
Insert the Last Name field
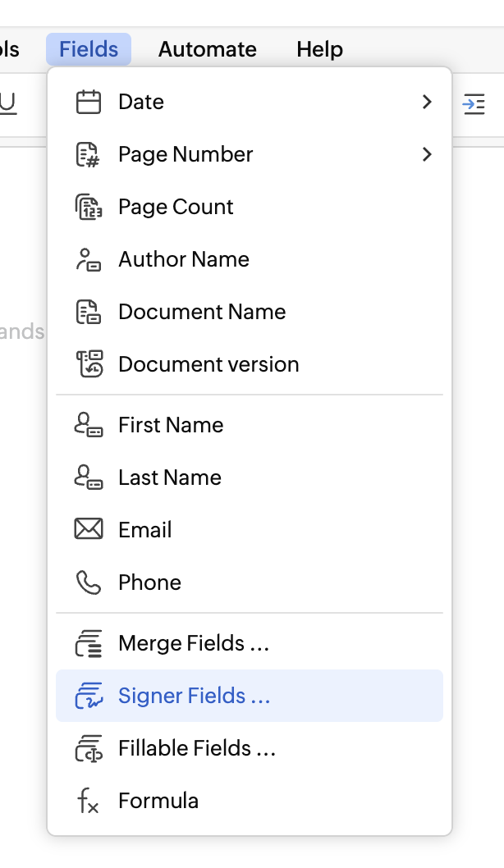(170, 477)
